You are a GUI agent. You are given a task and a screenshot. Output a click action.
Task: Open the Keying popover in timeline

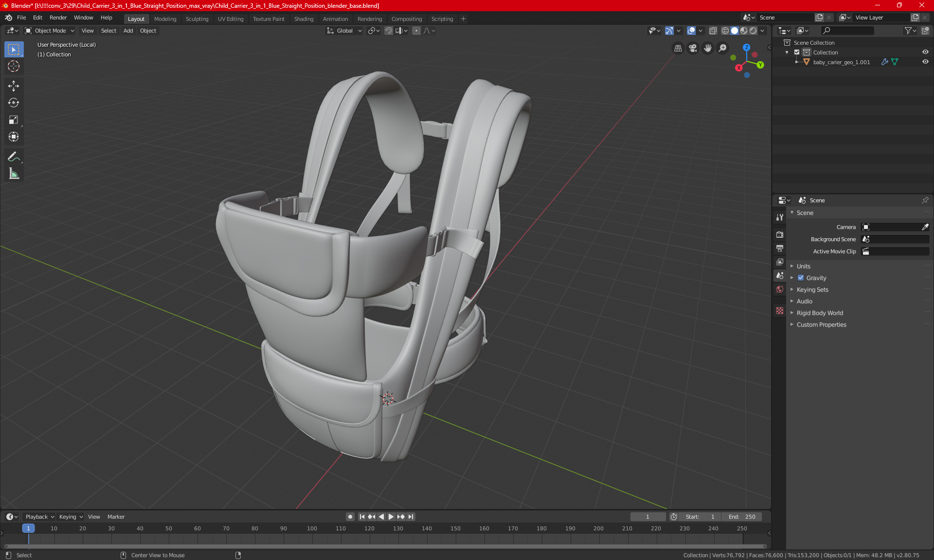[71, 517]
